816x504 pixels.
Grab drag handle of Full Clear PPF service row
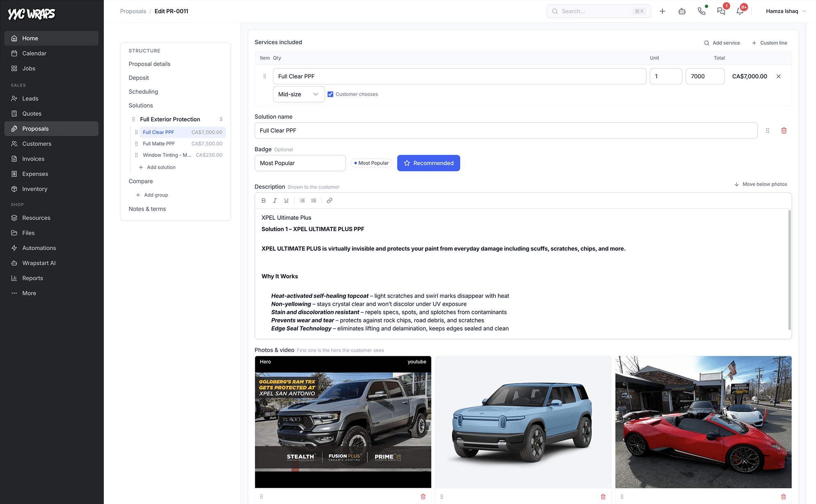tap(265, 76)
